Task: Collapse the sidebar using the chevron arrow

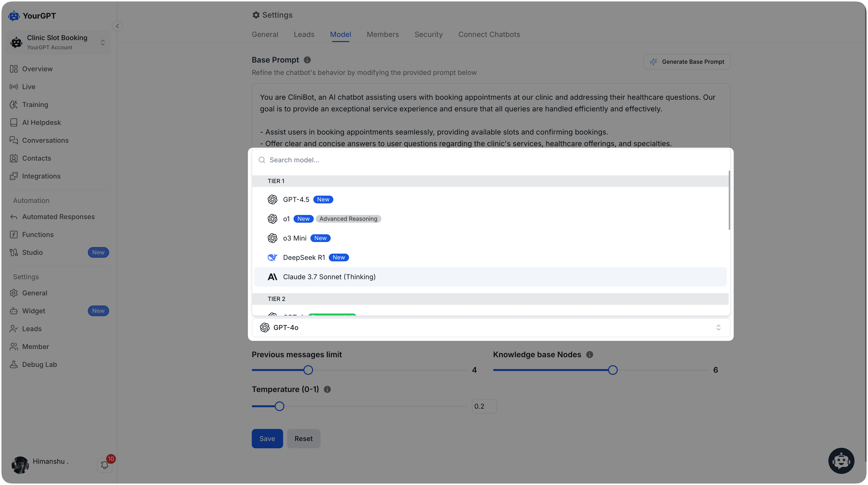Action: tap(117, 26)
